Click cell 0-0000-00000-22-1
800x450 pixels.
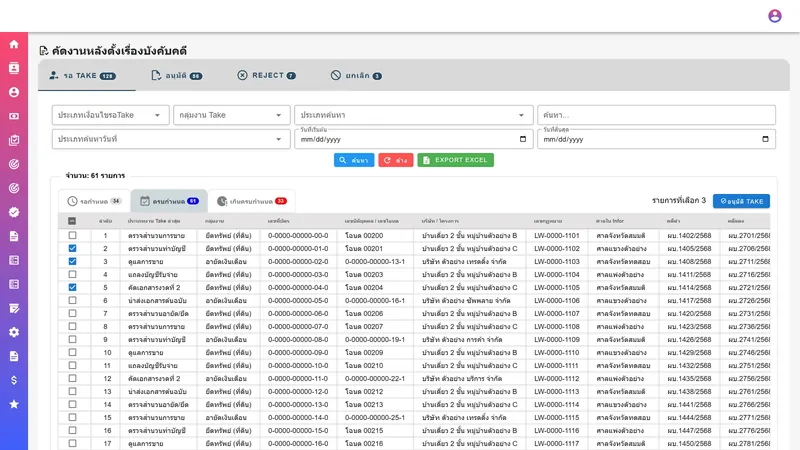[x=375, y=379]
